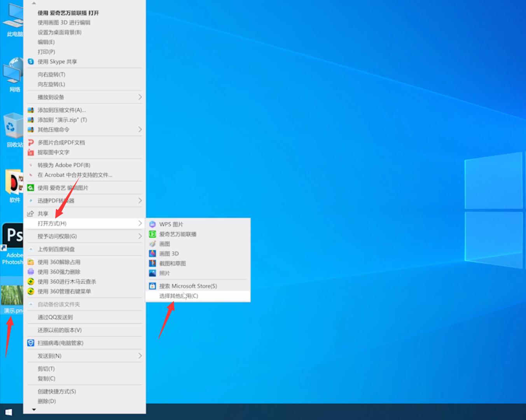Click the icon beside 其他压缩命令
The width and height of the screenshot is (526, 420).
click(x=31, y=129)
